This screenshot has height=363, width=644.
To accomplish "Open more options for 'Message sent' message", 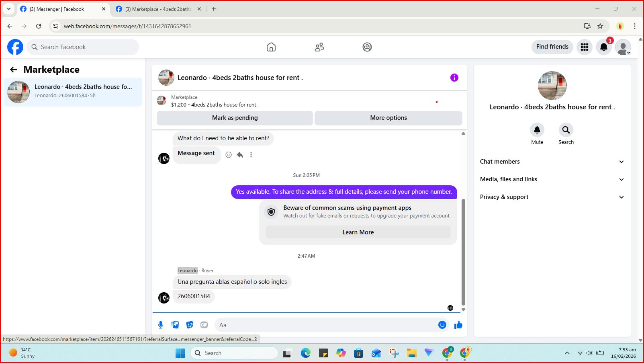I will [251, 155].
